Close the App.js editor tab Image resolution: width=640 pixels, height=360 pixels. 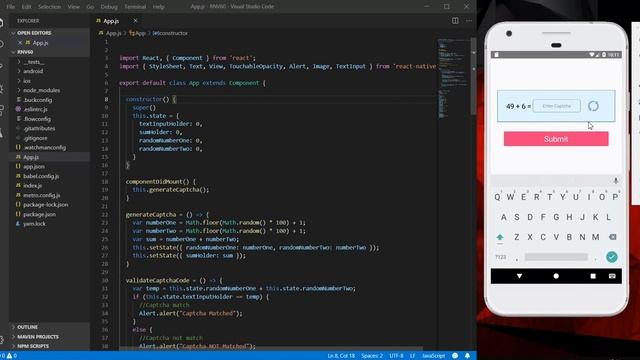tap(135, 20)
